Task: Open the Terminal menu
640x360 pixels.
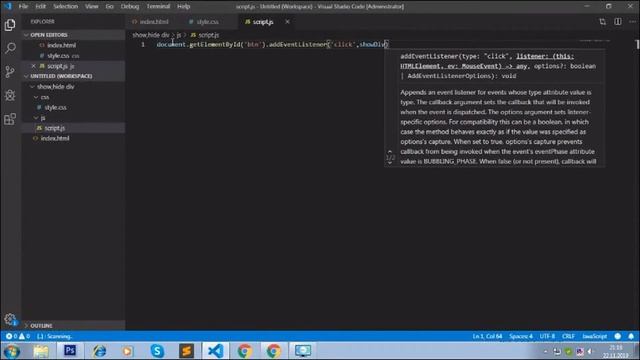Action: (158, 6)
